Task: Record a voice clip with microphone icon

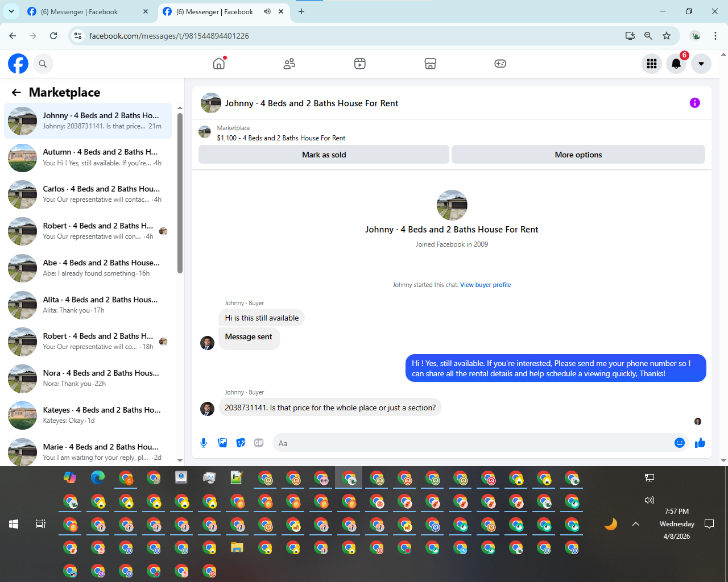Action: tap(204, 443)
